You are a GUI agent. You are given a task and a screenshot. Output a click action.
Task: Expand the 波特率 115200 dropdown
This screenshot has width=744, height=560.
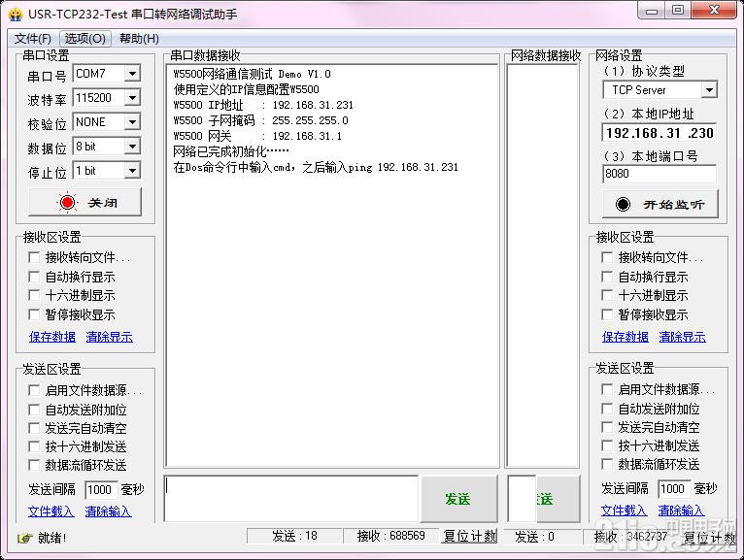click(132, 98)
